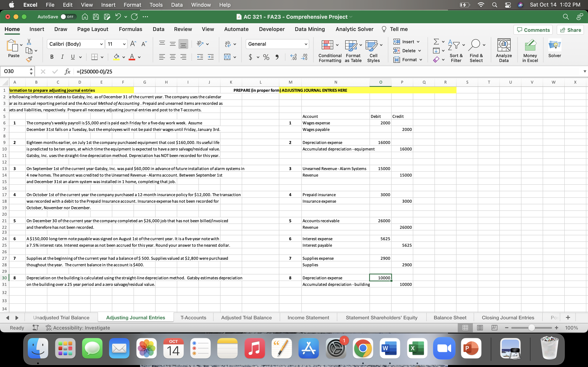Switch to the T-Accounts sheet tab
The width and height of the screenshot is (588, 367).
(193, 317)
